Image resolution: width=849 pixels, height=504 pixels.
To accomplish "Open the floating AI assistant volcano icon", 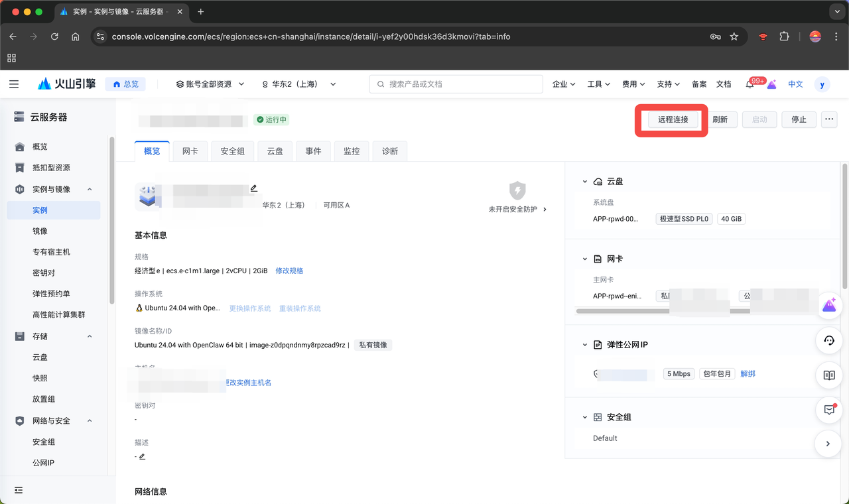I will pos(828,305).
